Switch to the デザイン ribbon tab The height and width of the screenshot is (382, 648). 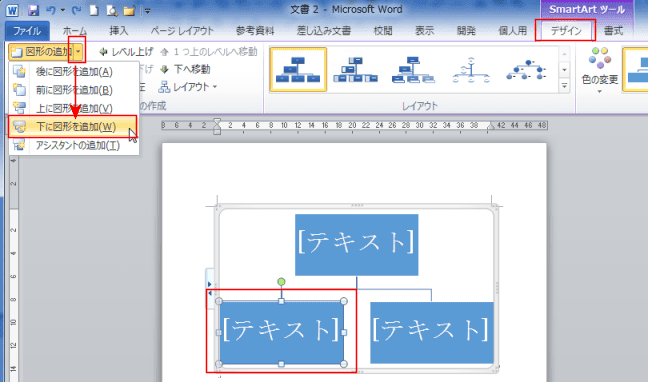tap(565, 30)
